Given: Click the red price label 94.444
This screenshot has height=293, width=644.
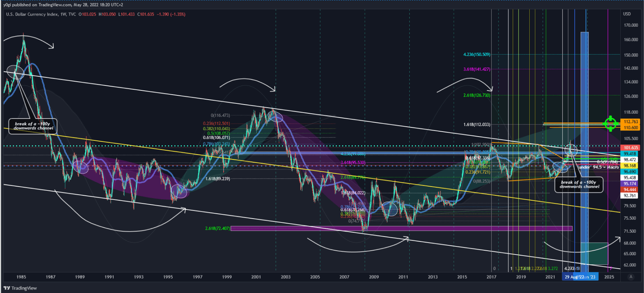Looking at the screenshot, I should pyautogui.click(x=630, y=190).
